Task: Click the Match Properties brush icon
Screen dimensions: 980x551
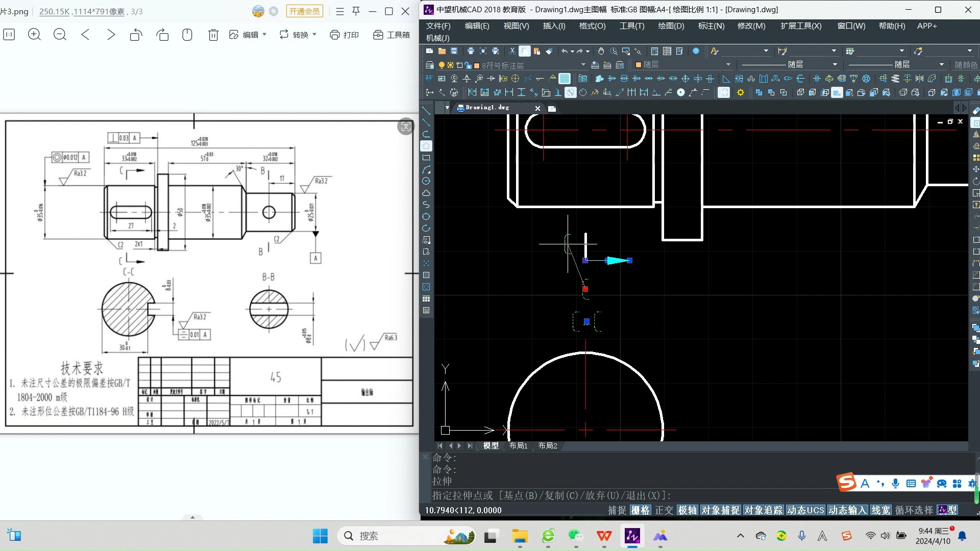Action: click(549, 51)
